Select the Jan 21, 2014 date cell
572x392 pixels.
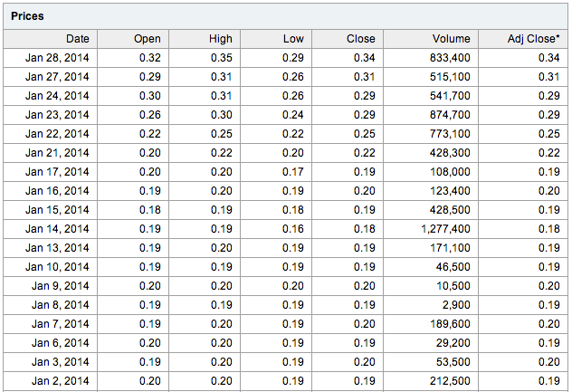(x=51, y=153)
